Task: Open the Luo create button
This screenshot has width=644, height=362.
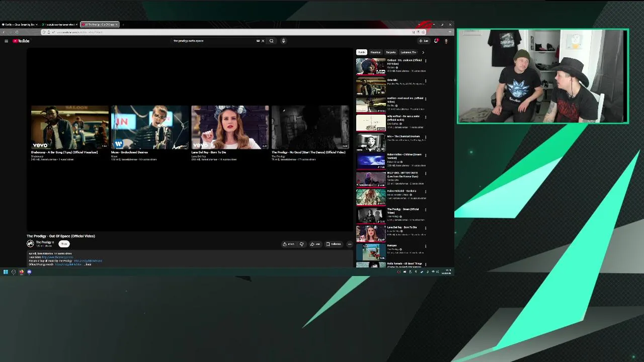Action: pyautogui.click(x=424, y=41)
